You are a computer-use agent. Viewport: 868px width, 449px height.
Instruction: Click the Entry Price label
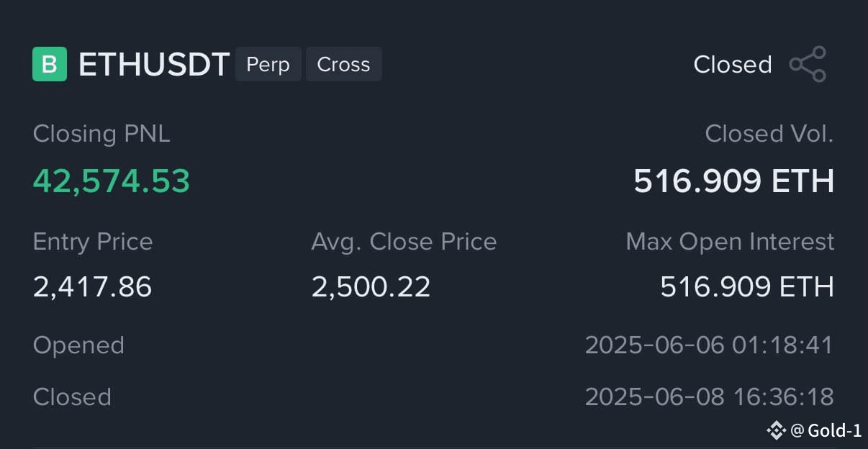93,242
